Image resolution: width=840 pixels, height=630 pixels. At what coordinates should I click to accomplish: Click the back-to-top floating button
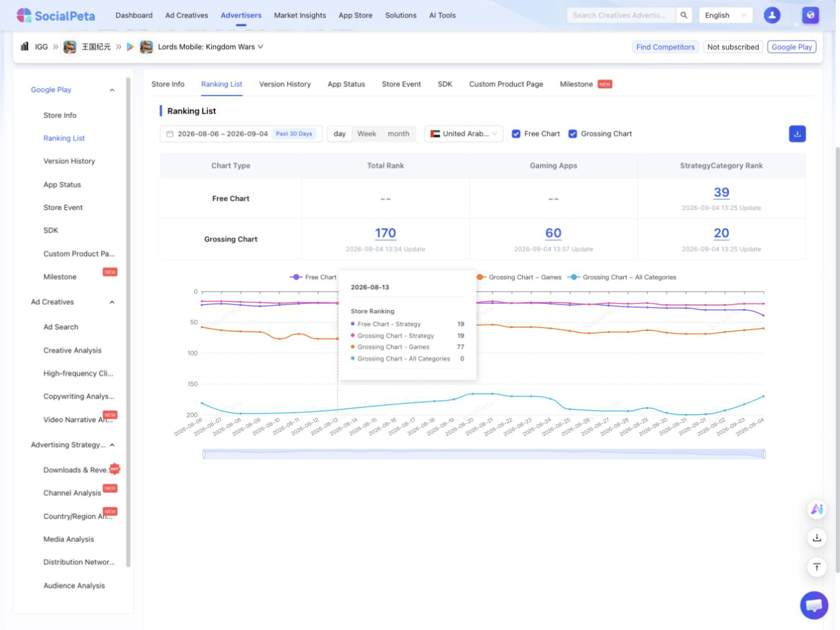[817, 567]
